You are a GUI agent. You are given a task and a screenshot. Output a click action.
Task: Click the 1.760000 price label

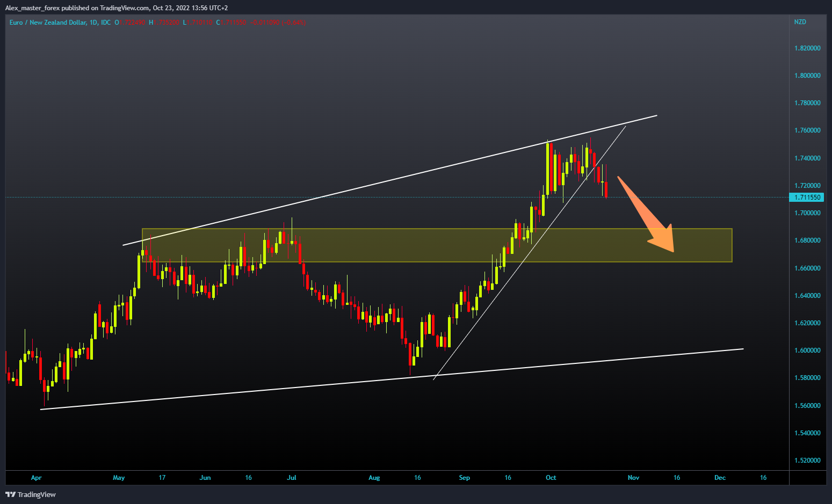coord(807,130)
